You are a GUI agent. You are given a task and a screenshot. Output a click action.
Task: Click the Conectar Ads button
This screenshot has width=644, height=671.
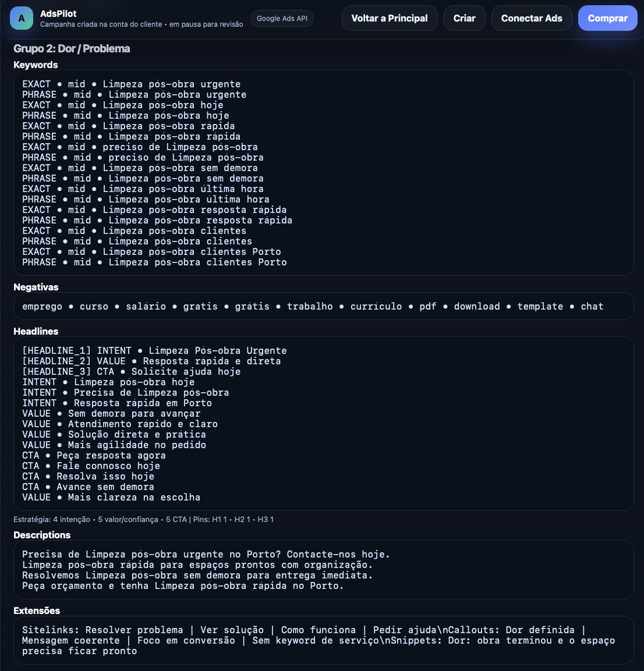(532, 19)
